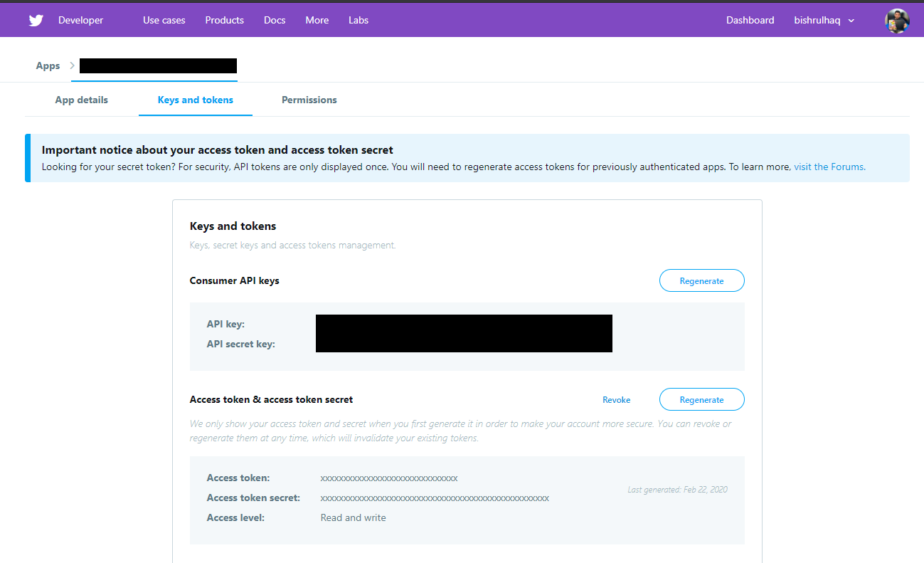Open the More menu

[x=317, y=20]
